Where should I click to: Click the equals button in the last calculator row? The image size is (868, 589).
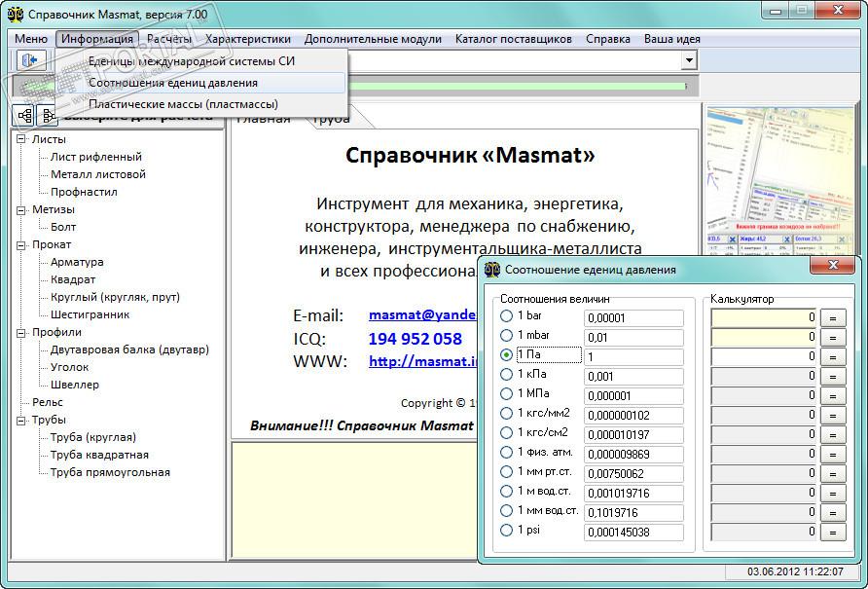[833, 533]
